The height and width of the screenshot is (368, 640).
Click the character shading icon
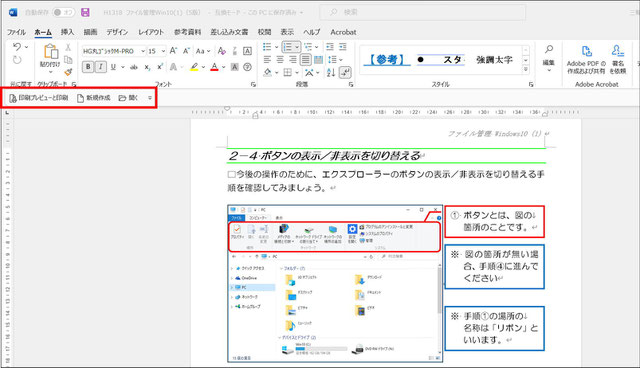(x=235, y=67)
